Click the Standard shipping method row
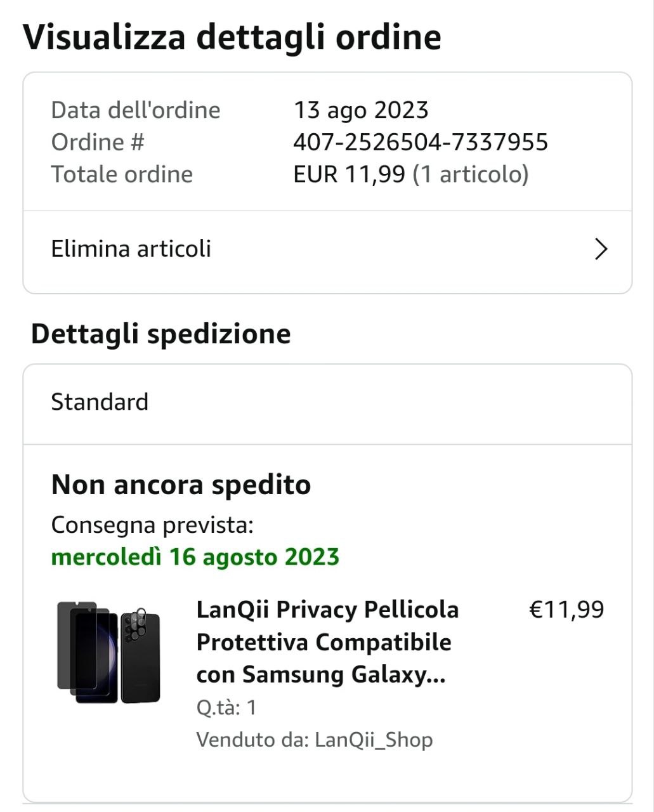This screenshot has width=654, height=812. (100, 402)
